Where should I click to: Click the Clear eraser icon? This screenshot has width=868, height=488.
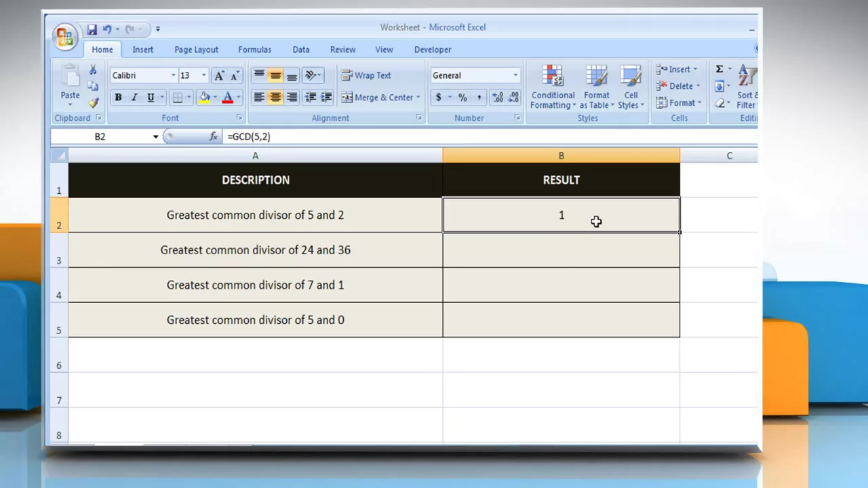[719, 103]
